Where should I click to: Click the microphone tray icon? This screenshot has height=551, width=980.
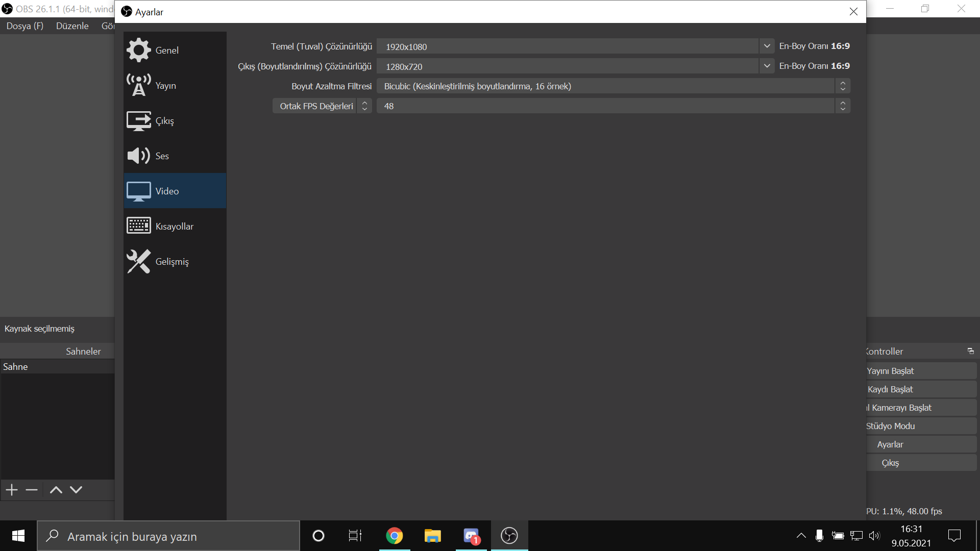(819, 536)
